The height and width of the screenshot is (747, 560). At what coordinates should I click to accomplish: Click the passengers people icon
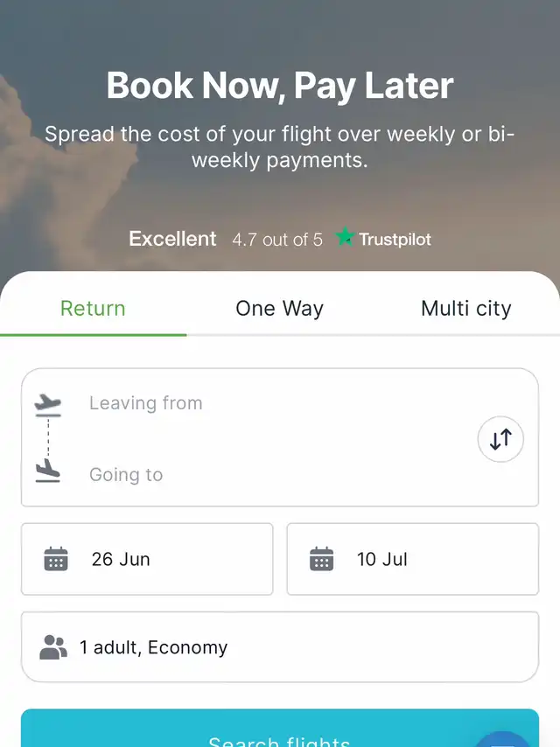(53, 647)
